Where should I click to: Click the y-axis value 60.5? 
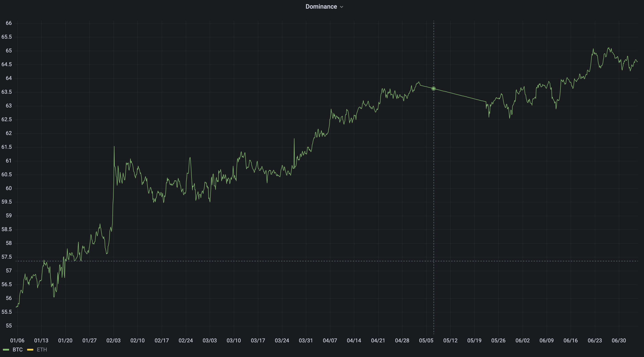pos(7,174)
